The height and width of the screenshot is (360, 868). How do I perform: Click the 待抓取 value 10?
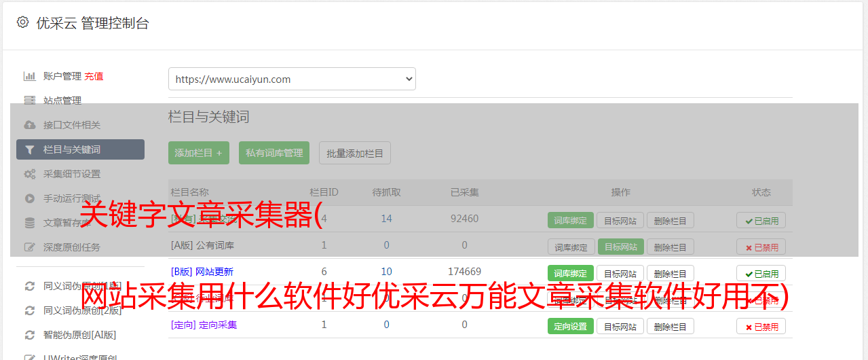387,272
